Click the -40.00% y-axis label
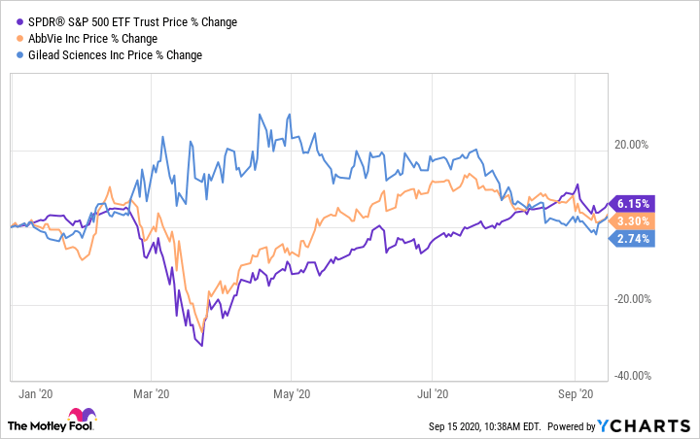The width and height of the screenshot is (700, 439). (x=630, y=376)
